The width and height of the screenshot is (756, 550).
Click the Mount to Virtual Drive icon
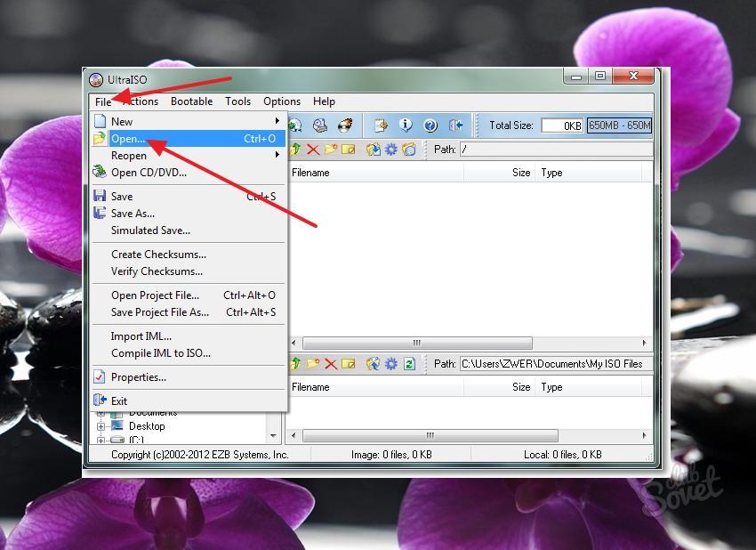319,125
